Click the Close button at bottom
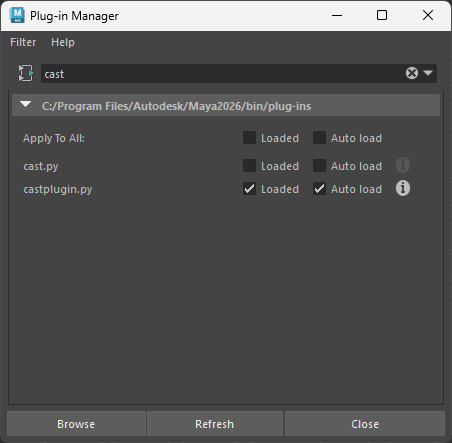Screen dimensions: 452x443 point(365,424)
